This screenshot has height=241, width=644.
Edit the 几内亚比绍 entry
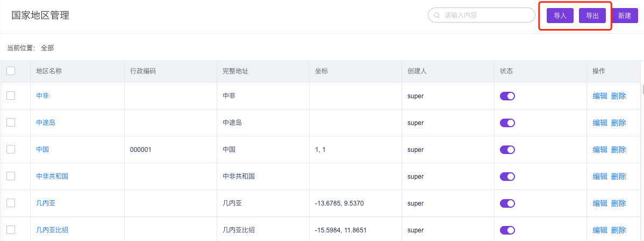[x=600, y=230]
